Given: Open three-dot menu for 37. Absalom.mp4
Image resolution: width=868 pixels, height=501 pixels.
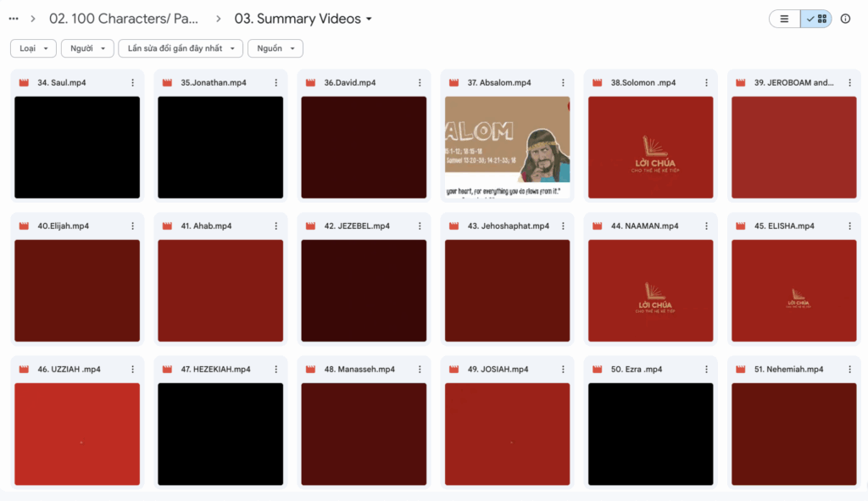Looking at the screenshot, I should click(x=563, y=83).
